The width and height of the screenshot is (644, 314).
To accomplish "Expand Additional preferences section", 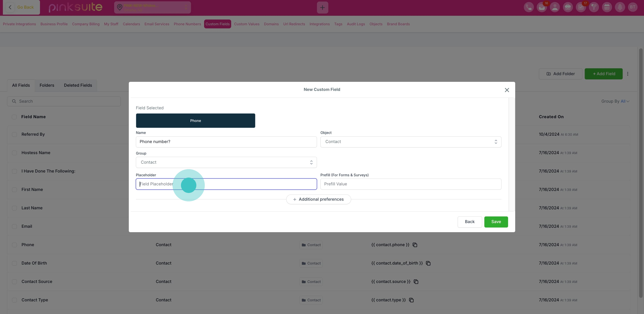I will pyautogui.click(x=318, y=199).
